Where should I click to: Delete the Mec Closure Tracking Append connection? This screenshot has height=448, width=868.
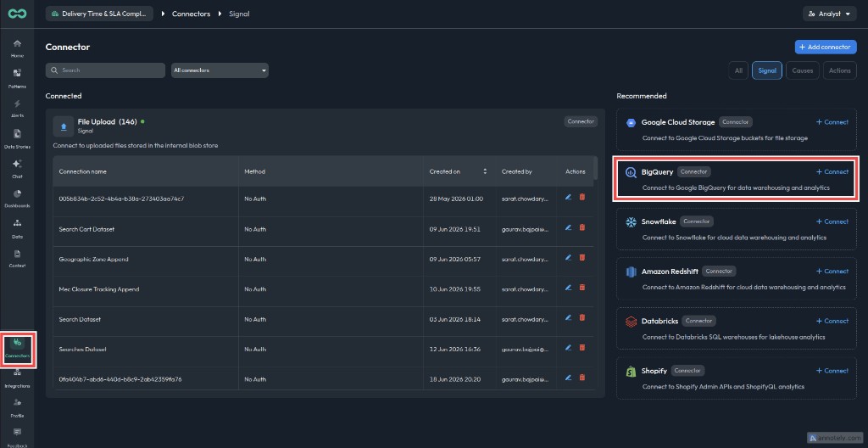click(581, 287)
